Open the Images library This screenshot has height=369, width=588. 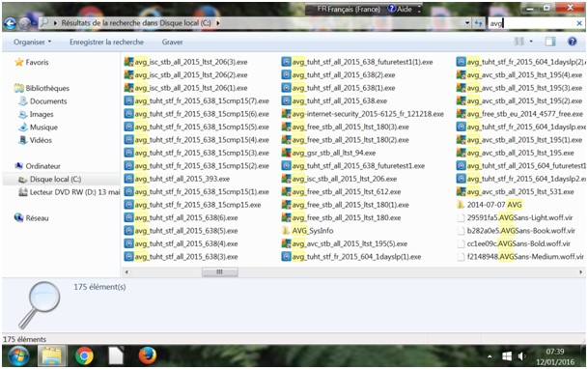[x=37, y=114]
